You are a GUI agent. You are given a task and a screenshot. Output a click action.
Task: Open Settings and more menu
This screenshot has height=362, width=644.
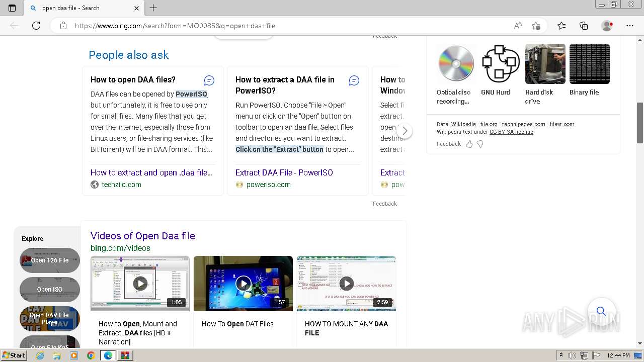tap(630, 26)
